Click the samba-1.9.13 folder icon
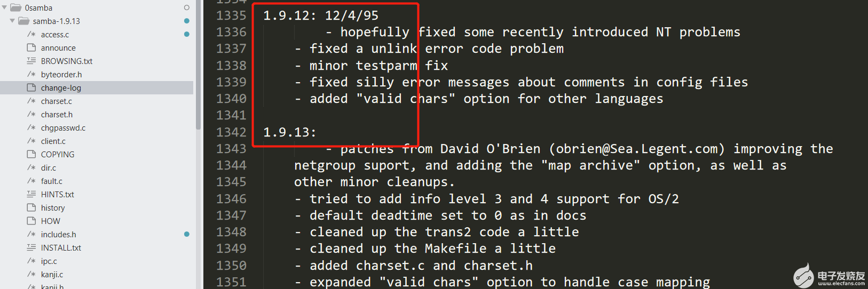The image size is (868, 289). (x=24, y=21)
